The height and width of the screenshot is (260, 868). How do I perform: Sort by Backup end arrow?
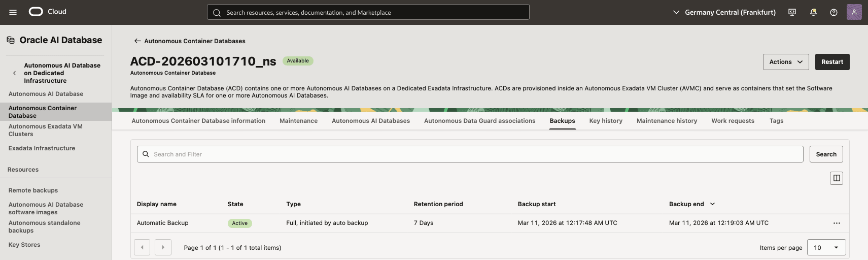(x=712, y=204)
